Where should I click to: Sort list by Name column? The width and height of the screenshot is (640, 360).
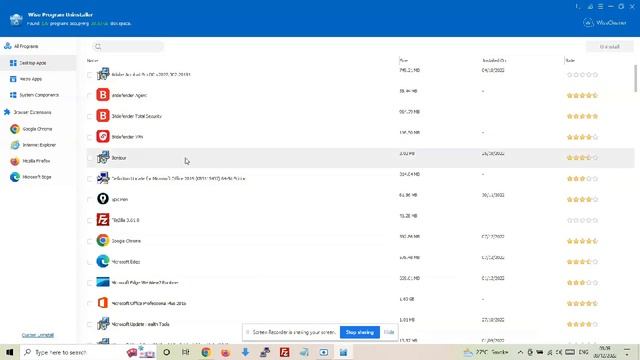93,60
